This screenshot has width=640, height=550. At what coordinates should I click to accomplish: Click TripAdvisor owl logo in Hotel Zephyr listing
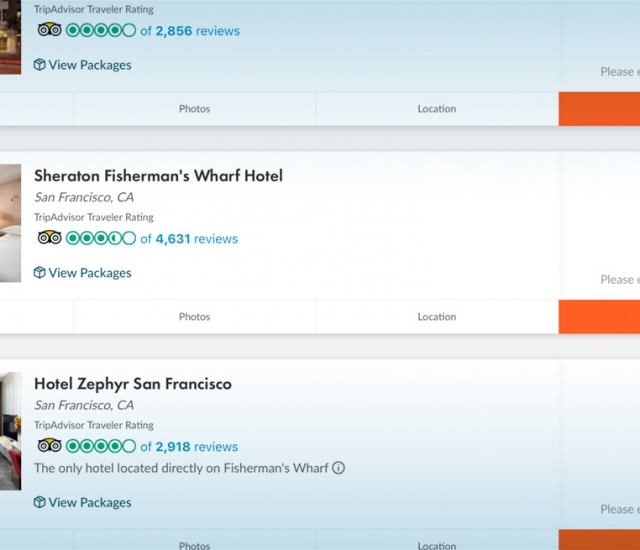coord(49,446)
